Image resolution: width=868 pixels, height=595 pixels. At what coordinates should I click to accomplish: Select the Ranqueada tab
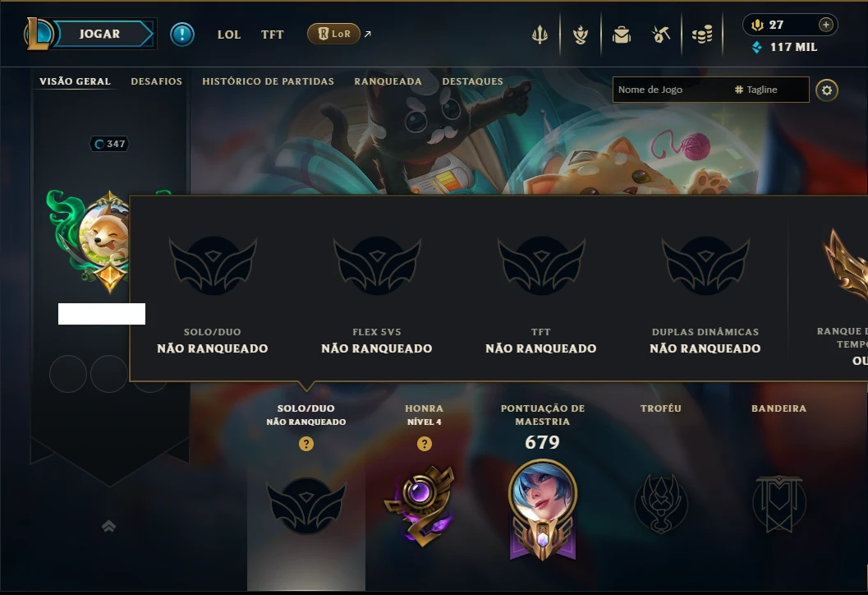coord(388,81)
